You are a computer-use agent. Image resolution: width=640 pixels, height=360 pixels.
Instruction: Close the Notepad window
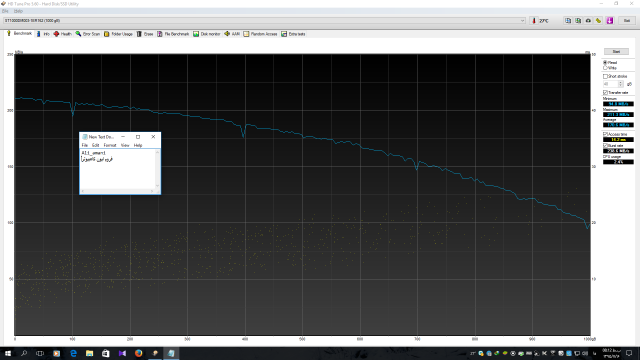pos(153,137)
